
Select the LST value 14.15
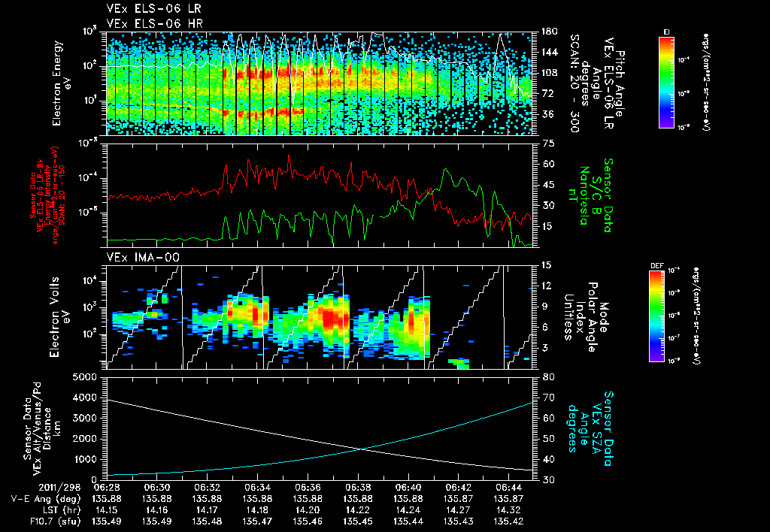(x=107, y=510)
